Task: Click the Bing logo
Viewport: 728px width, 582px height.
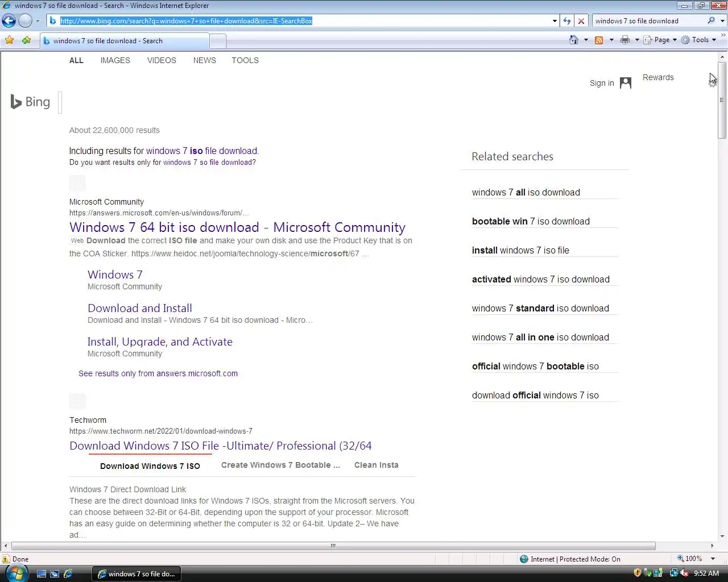Action: [31, 102]
